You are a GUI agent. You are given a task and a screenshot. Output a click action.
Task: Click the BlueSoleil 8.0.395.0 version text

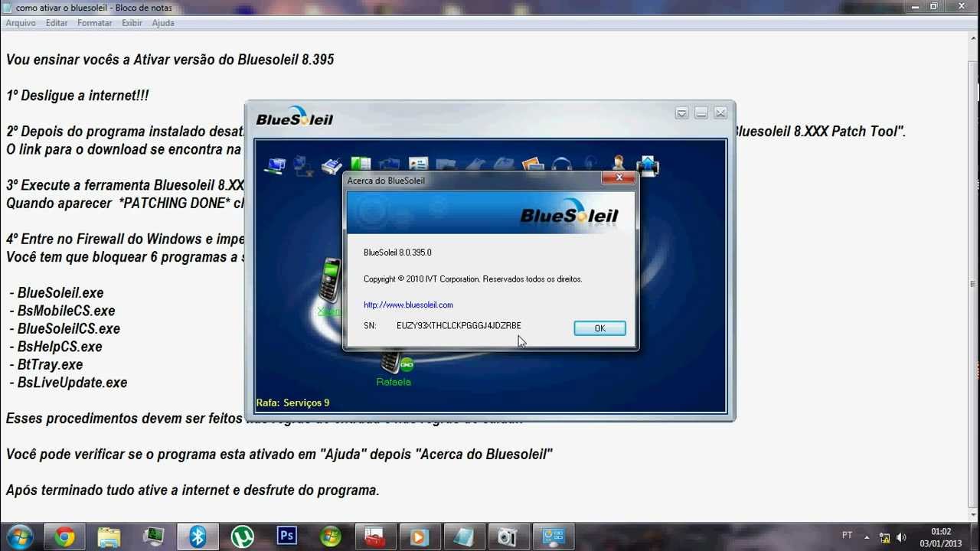(397, 253)
